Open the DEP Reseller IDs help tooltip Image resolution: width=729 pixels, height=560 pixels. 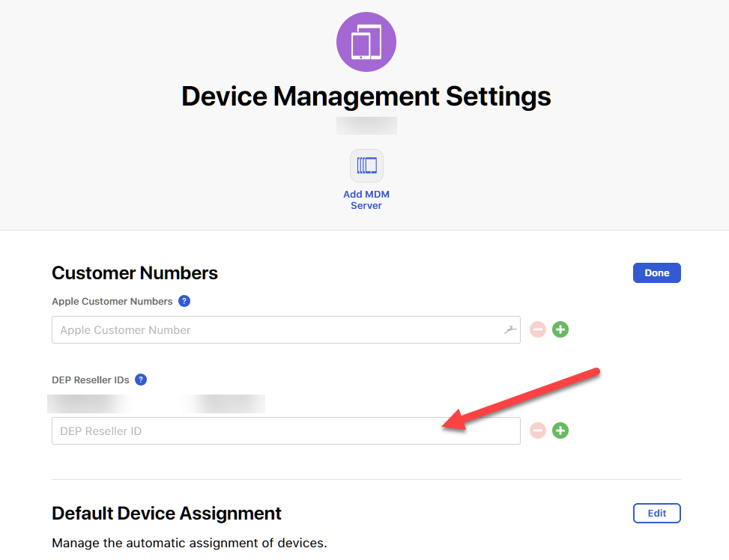[140, 380]
